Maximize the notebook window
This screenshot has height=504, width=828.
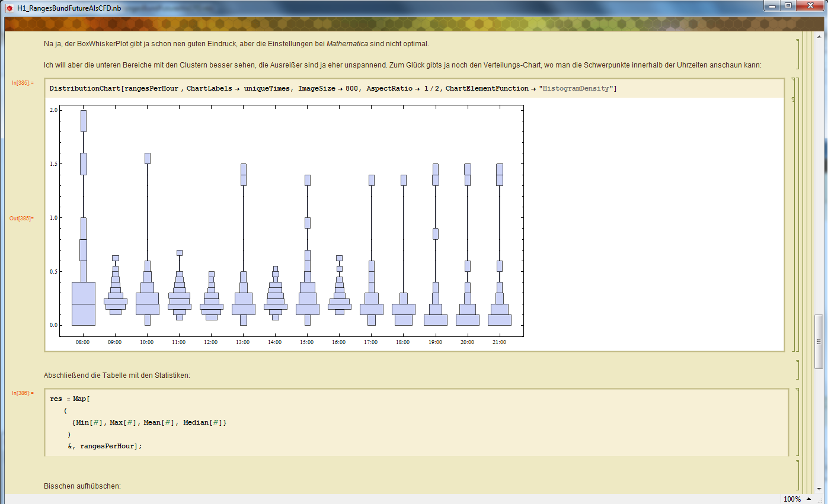(788, 5)
